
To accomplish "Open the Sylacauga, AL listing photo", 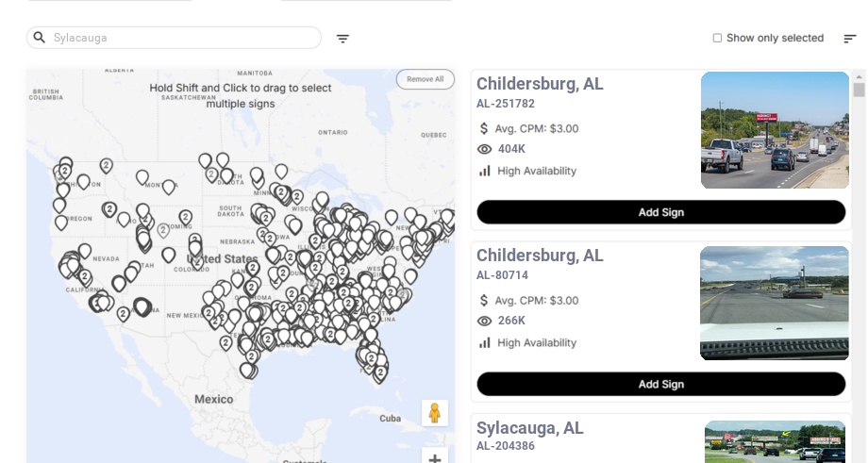I will click(775, 441).
